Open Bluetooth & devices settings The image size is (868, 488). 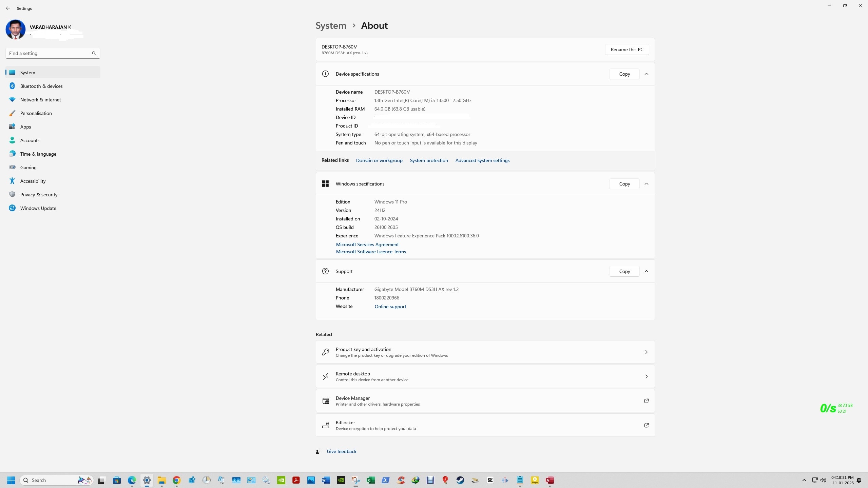41,86
